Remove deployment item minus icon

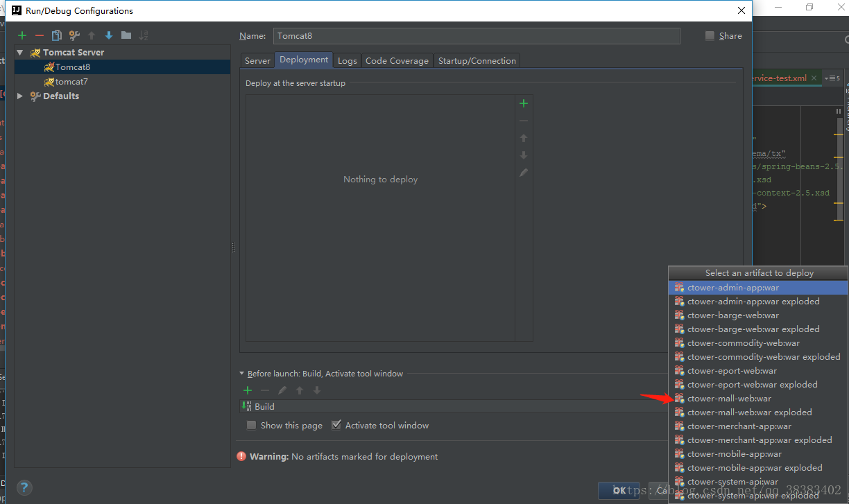tap(524, 121)
